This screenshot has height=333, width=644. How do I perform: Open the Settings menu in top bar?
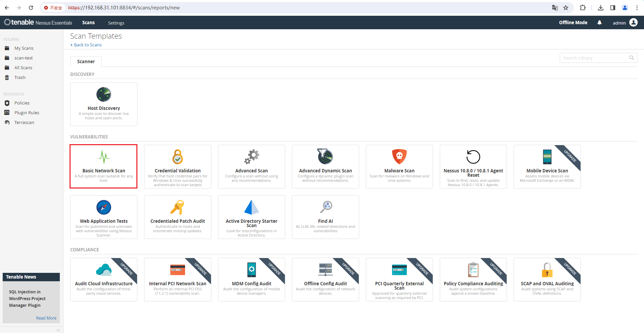coord(116,23)
